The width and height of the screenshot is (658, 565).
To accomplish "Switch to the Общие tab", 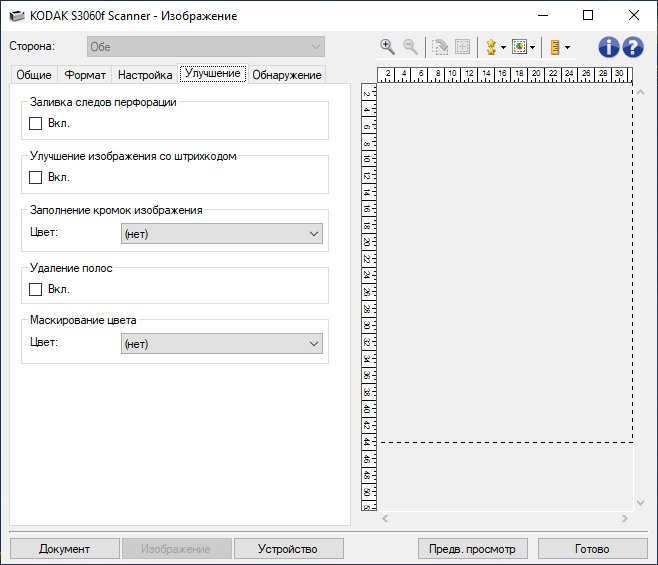I will pyautogui.click(x=34, y=75).
